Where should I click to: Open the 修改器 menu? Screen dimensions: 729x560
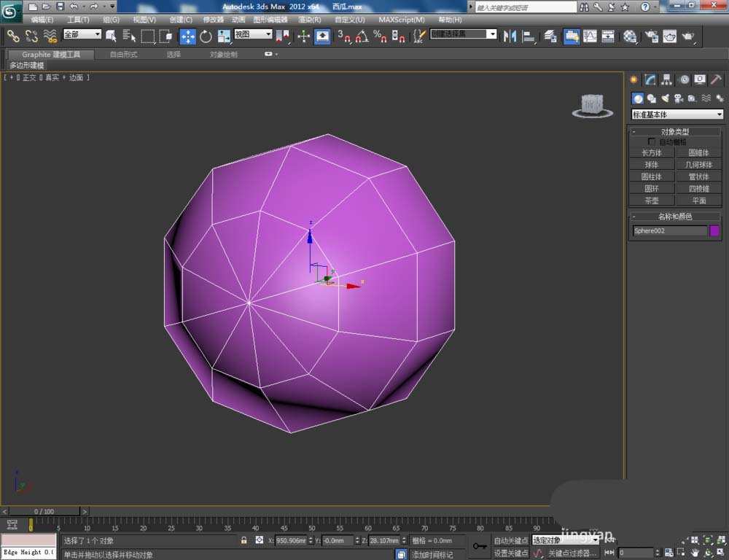click(x=214, y=20)
